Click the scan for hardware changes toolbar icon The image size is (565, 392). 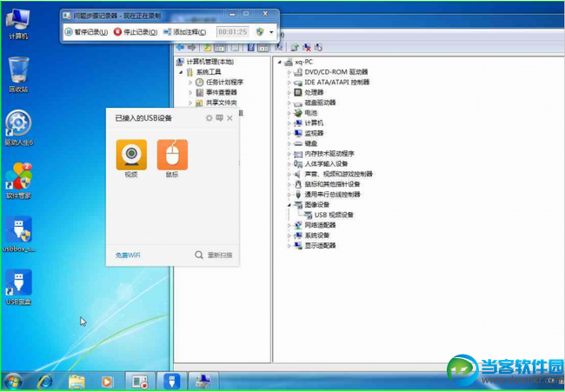tap(318, 47)
